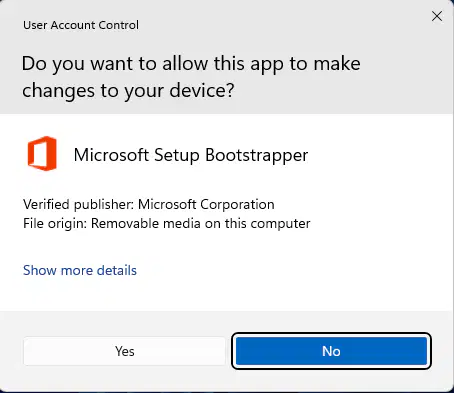Click the User Account Control title text
The height and width of the screenshot is (393, 454).
point(81,25)
